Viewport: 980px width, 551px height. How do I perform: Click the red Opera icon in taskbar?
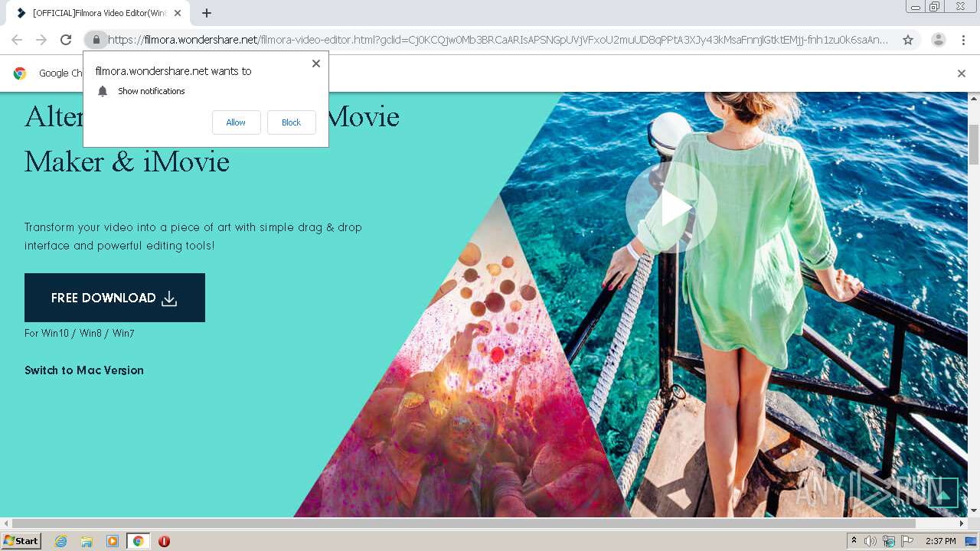164,541
